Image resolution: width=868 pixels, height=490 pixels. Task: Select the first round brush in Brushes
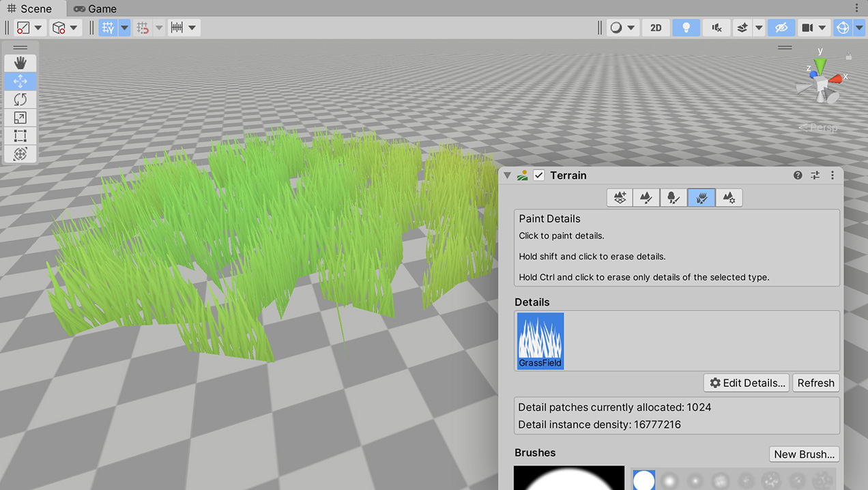coord(643,480)
